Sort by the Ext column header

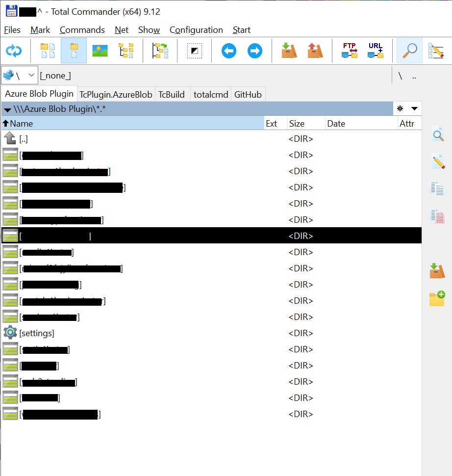(276, 124)
